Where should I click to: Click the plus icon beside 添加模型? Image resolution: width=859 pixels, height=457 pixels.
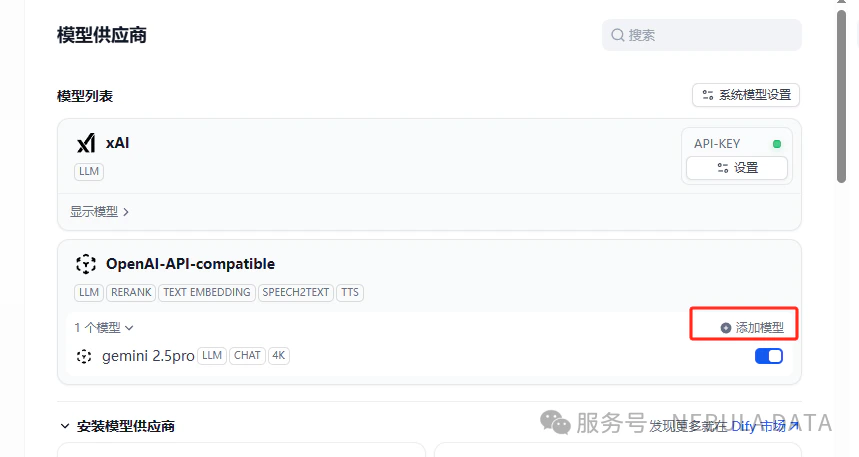click(x=725, y=328)
